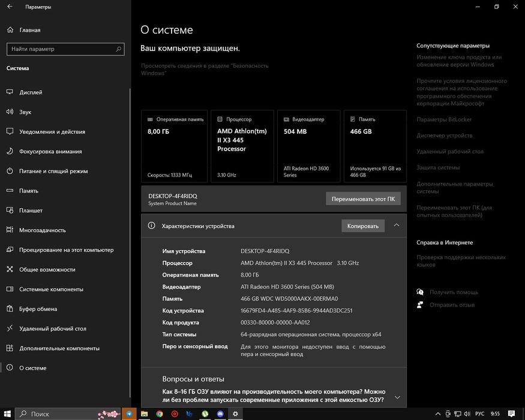Open Параметры BitLocker link

click(x=444, y=119)
